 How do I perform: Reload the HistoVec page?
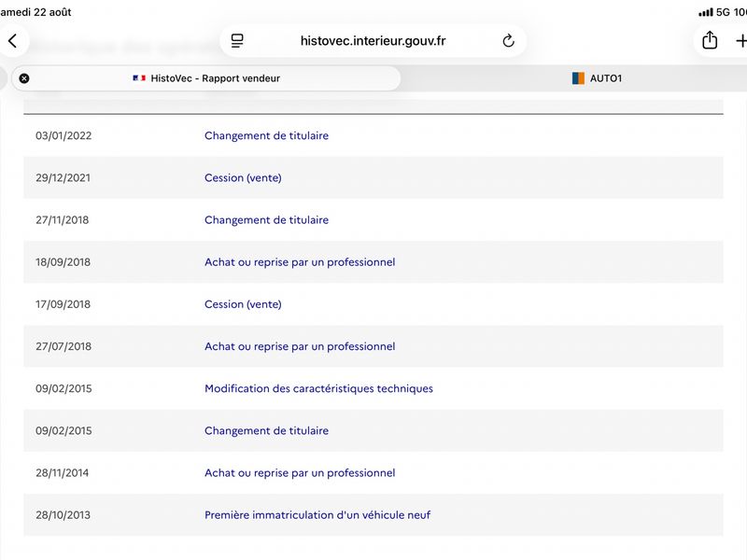pos(508,41)
